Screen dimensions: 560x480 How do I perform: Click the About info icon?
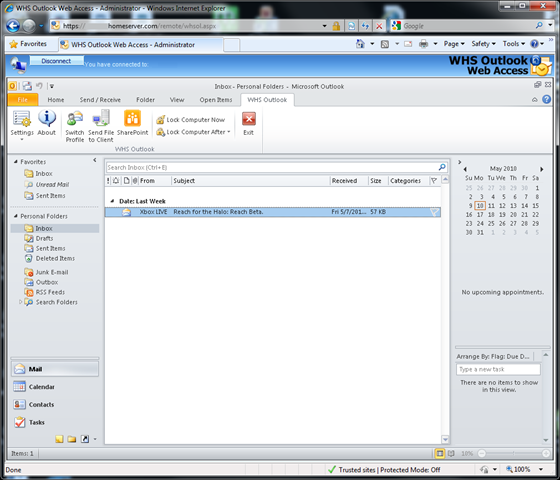[x=47, y=119]
